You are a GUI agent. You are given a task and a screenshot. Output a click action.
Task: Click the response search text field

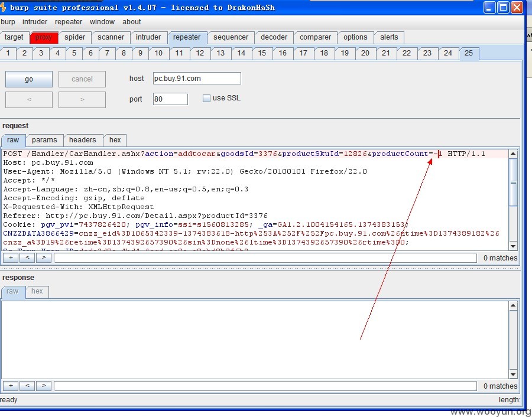[265, 386]
